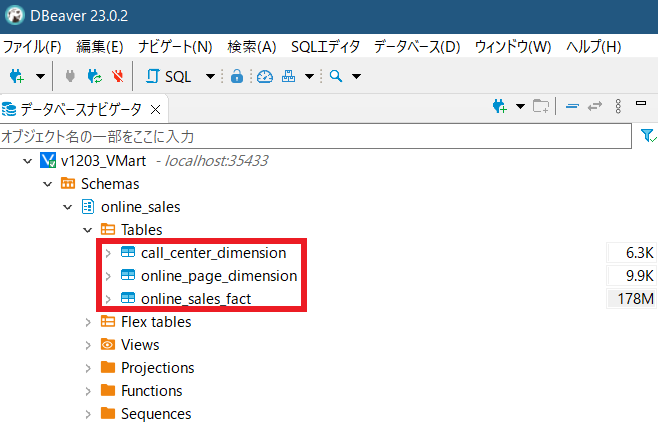
Task: Collapse the Schemas node
Action: pyautogui.click(x=48, y=184)
